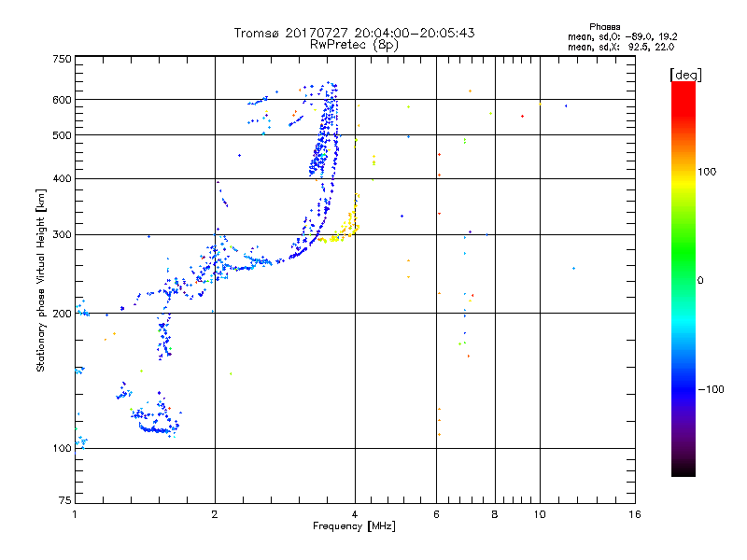The height and width of the screenshot is (560, 747).
Task: Click the y-axis tick label '750'
Action: (x=62, y=59)
